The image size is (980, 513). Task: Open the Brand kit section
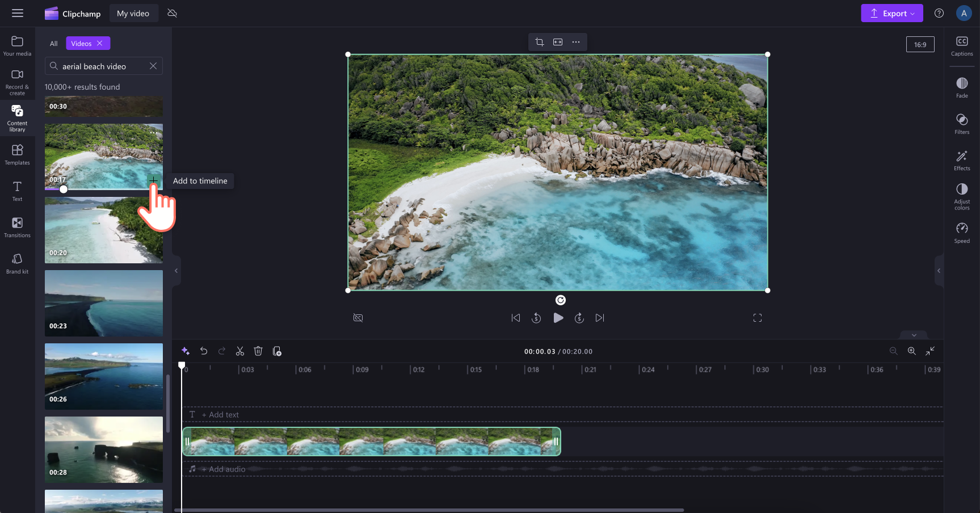coord(17,262)
